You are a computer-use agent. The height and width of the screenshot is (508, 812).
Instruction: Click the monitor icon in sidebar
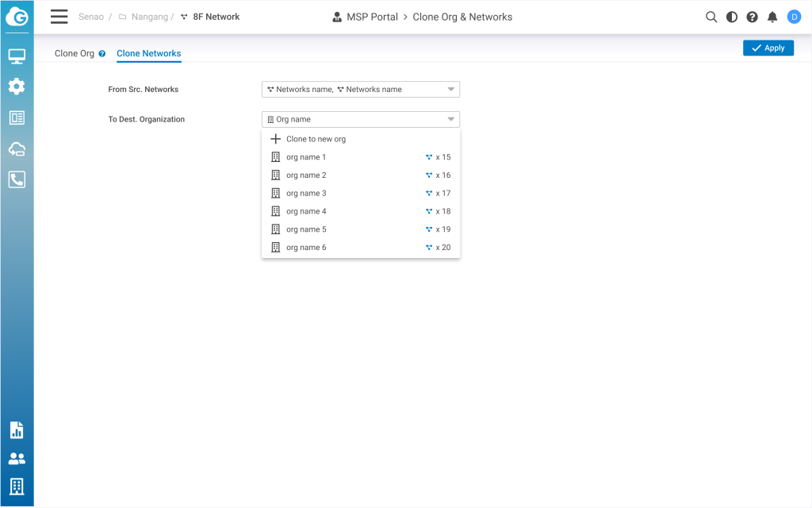pos(17,56)
